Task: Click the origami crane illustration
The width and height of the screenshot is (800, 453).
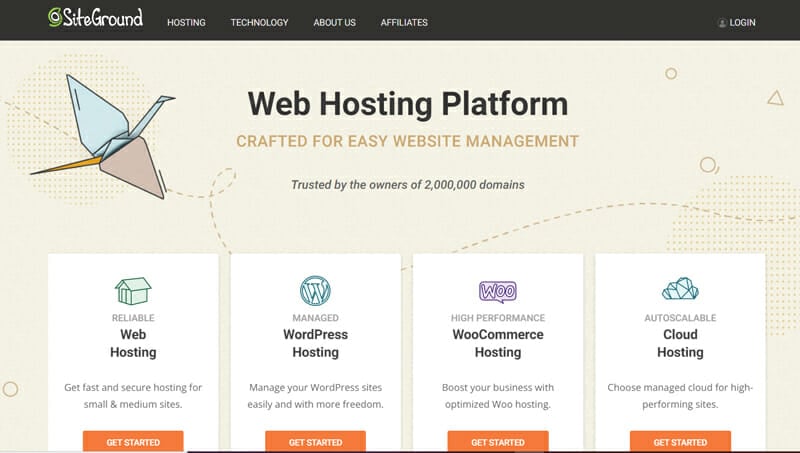Action: [102, 136]
